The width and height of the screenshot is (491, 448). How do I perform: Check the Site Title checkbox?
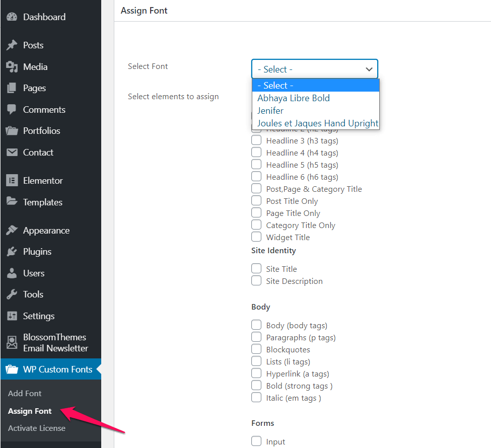click(x=256, y=269)
